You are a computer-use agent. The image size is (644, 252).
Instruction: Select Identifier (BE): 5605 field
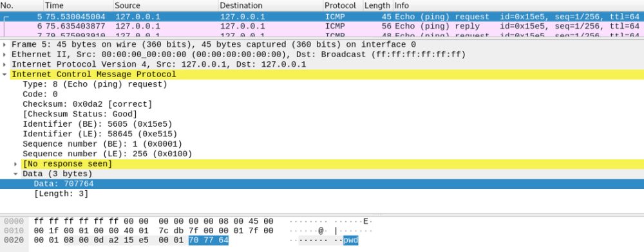[x=97, y=124]
